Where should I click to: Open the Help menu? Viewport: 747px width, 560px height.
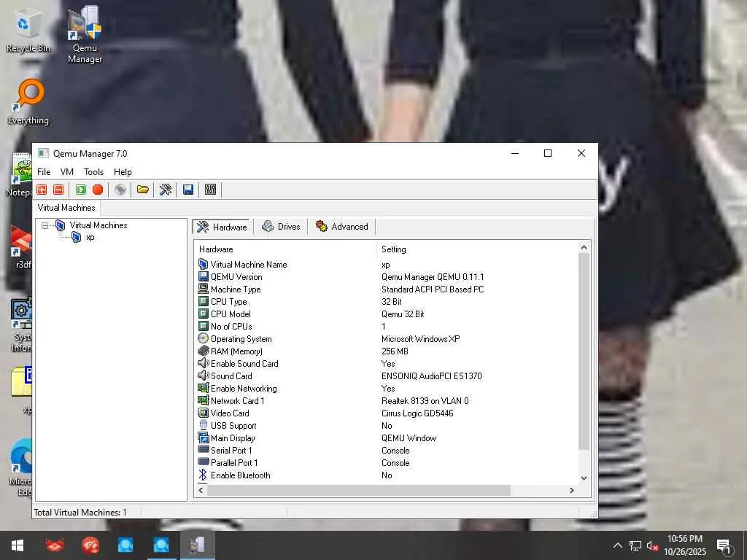click(123, 172)
